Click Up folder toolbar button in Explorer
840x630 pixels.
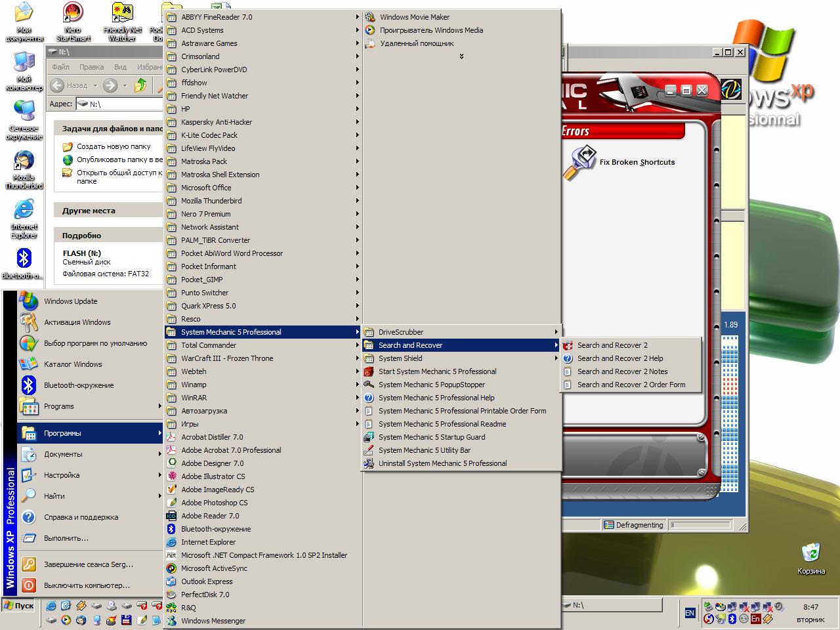coord(140,85)
